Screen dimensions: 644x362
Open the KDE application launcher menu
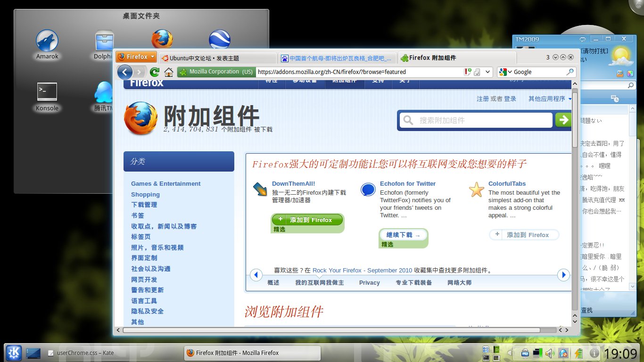point(14,353)
